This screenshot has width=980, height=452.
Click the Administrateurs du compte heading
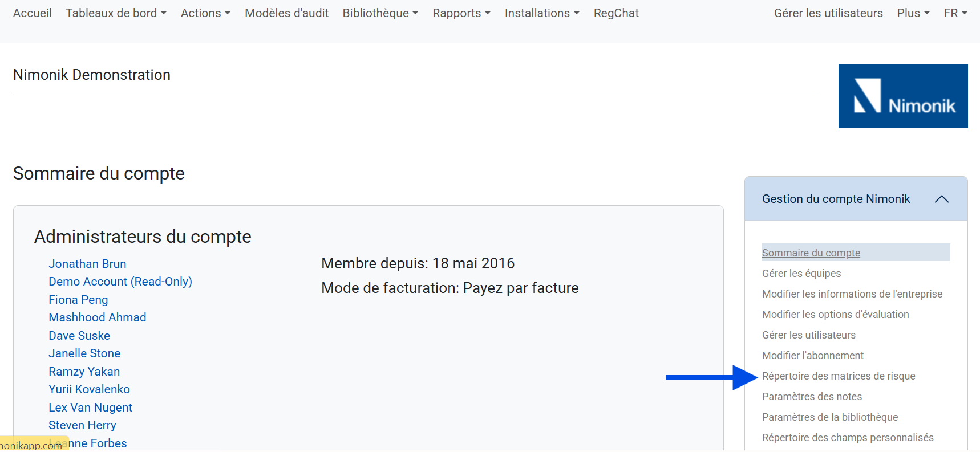(x=143, y=237)
